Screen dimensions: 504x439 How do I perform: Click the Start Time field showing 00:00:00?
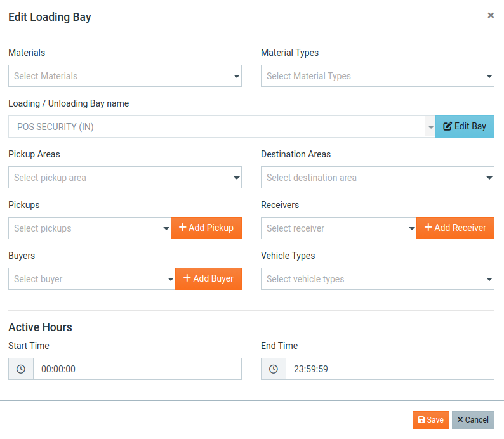point(138,369)
